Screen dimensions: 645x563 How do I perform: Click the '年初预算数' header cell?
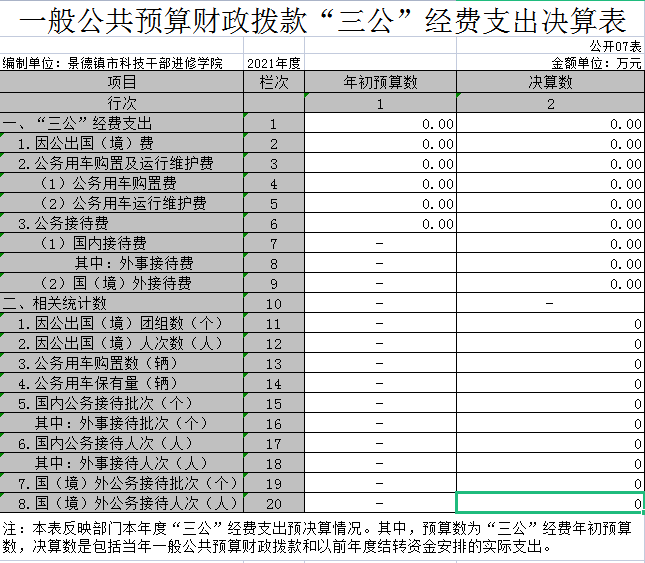(380, 82)
